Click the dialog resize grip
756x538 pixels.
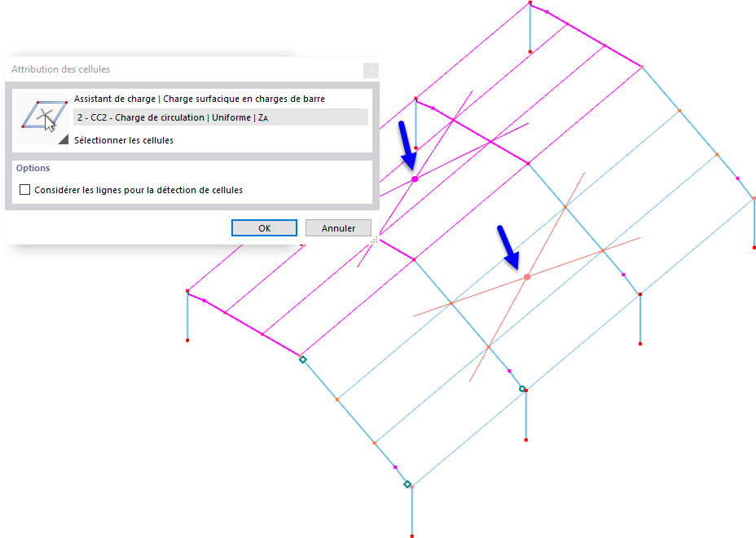point(375,240)
